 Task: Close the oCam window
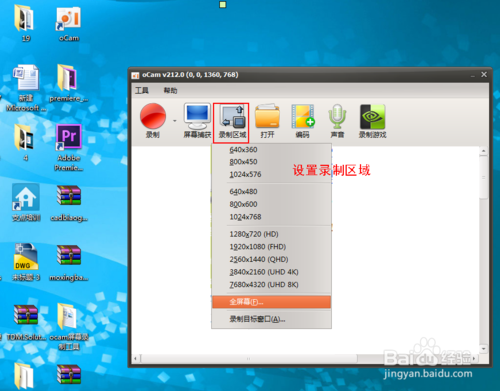(484, 75)
